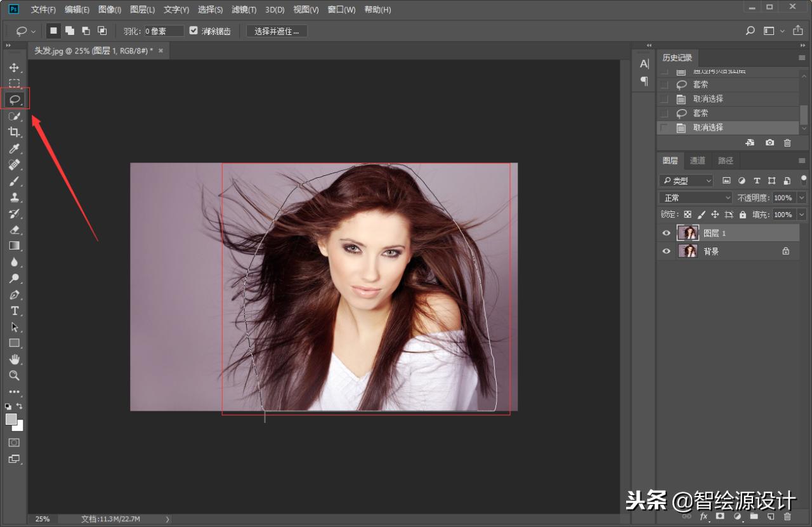This screenshot has height=527, width=812.
Task: Click the 羽化 feather input field
Action: coord(164,31)
